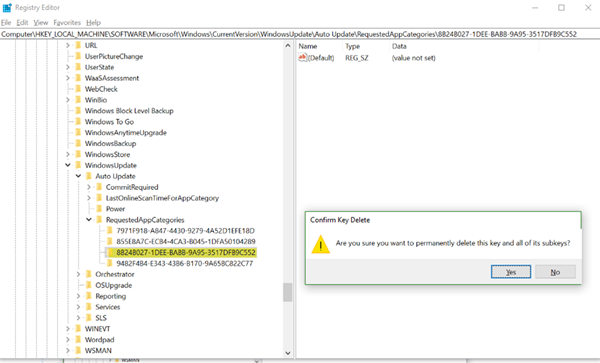Click the registry path address bar

pos(300,34)
